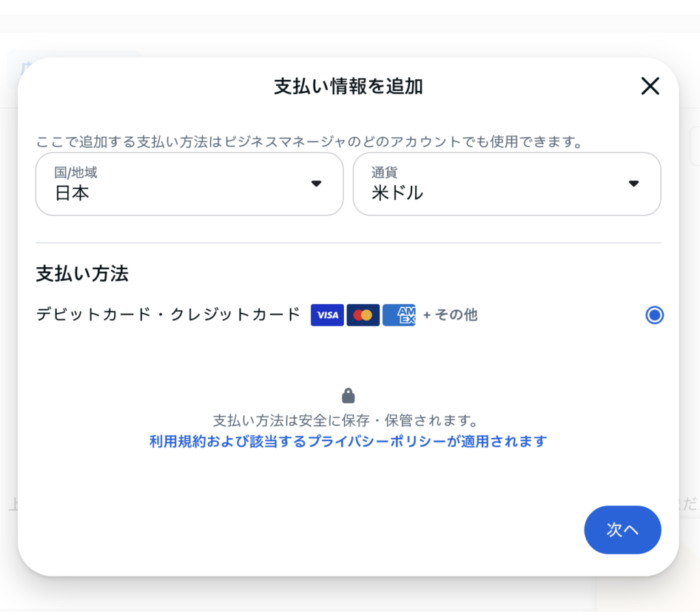
Task: Click the "+ その他" card text
Action: click(x=450, y=315)
